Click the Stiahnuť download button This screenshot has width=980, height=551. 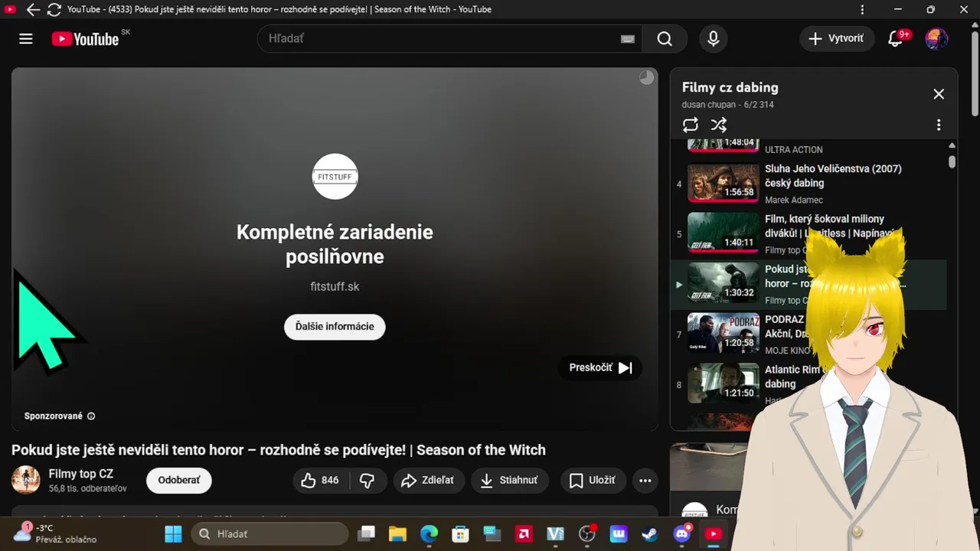510,481
